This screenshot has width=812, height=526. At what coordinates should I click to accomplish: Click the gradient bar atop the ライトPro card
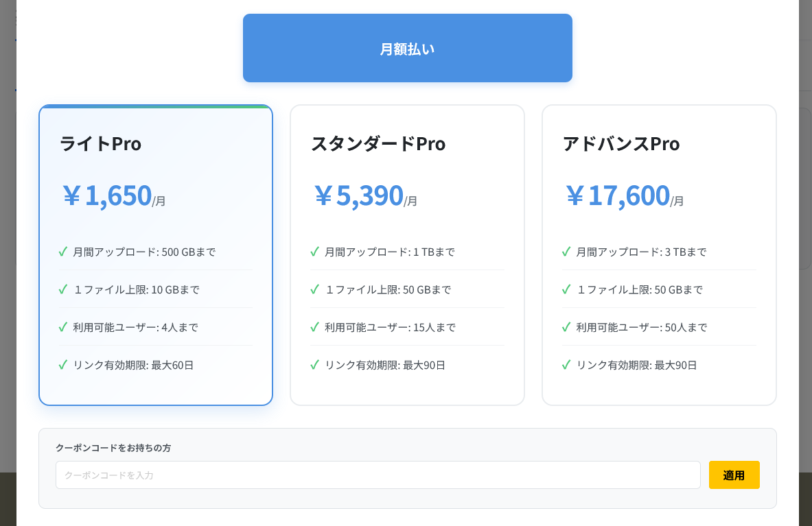pyautogui.click(x=155, y=107)
